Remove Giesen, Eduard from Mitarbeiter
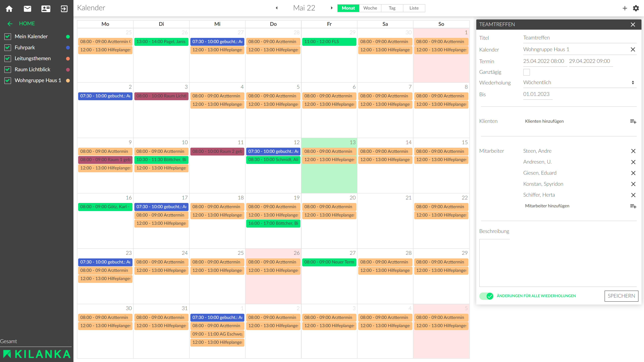Viewport: 644px width, 362px height. [633, 173]
